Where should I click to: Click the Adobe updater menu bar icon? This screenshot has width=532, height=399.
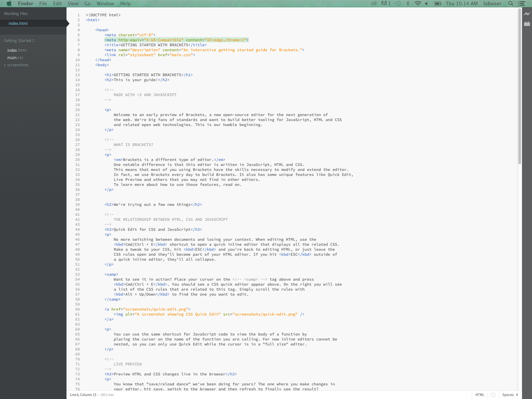click(386, 4)
